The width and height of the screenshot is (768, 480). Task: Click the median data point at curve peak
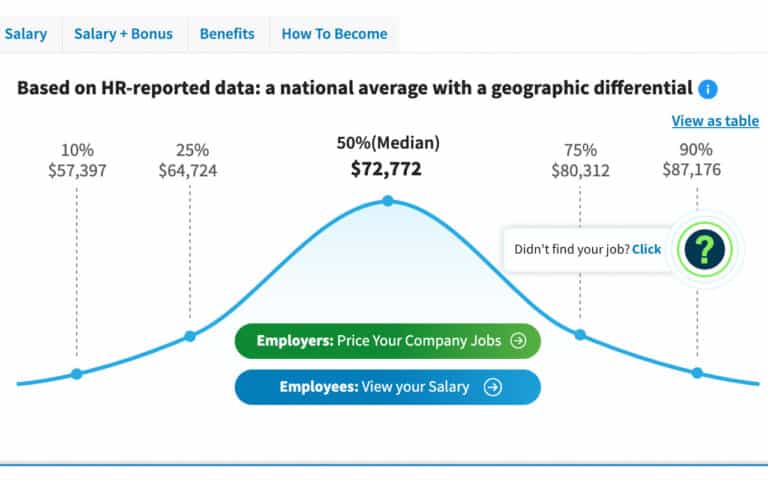387,201
